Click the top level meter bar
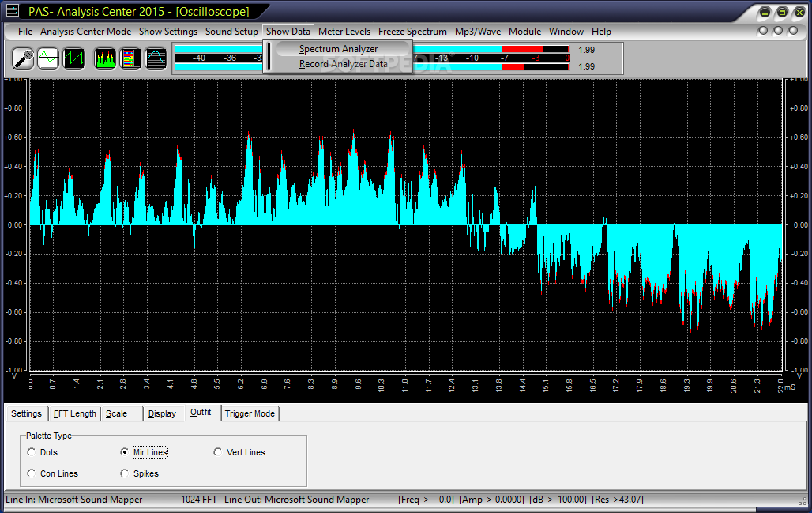The image size is (812, 513). (372, 49)
